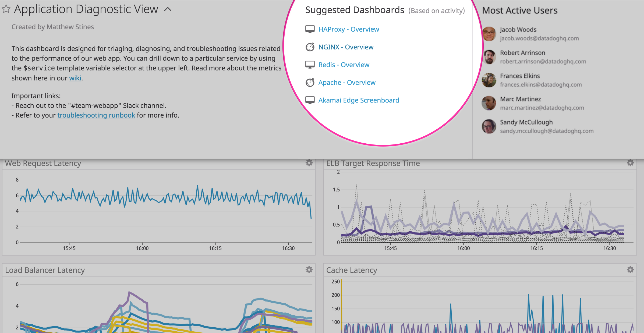Open the Redis - Overview dashboard
This screenshot has height=333, width=644.
click(x=344, y=65)
